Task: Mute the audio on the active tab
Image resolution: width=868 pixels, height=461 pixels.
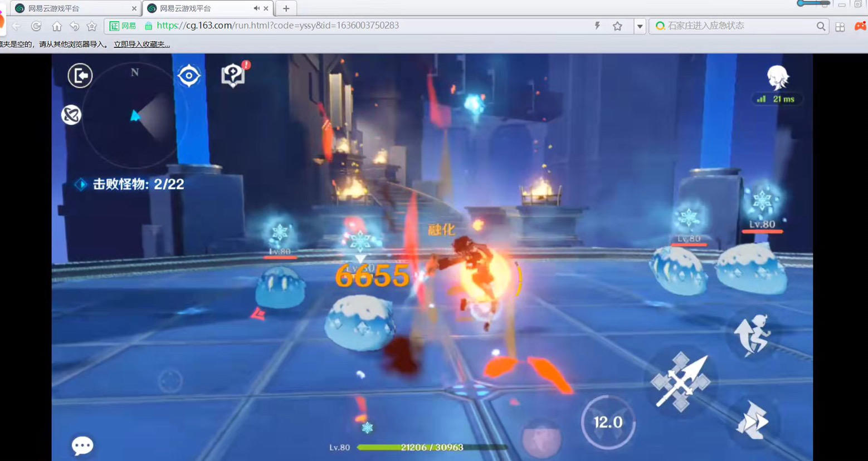Action: point(256,8)
